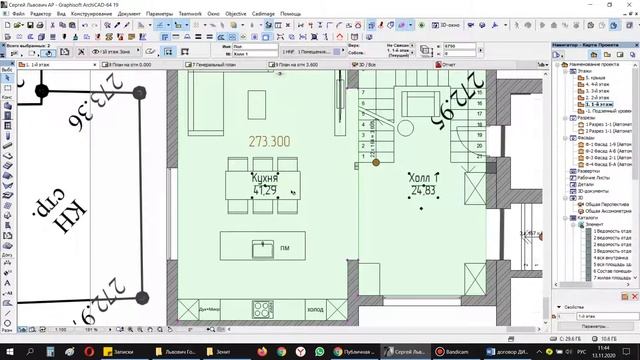Select the Холл 1 zone stamp
Image resolution: width=640 pixels, height=360 pixels.
point(423,184)
